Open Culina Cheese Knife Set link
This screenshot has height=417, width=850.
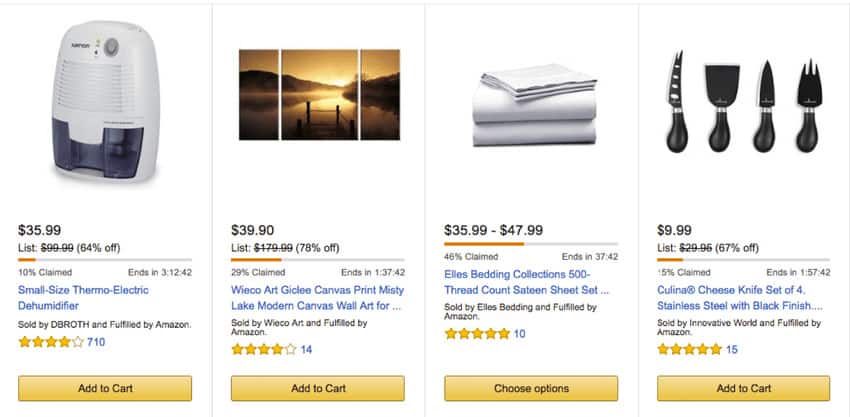tap(740, 298)
